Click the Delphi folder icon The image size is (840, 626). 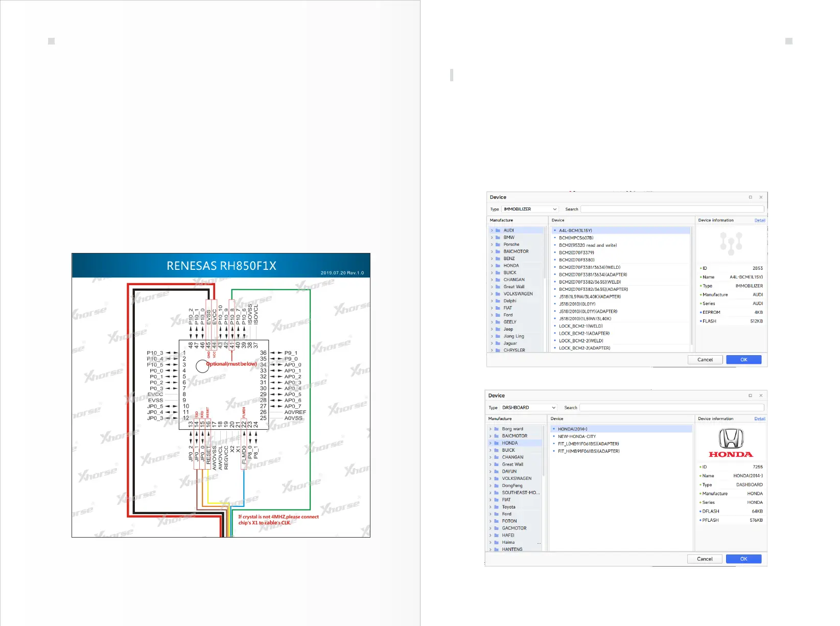[498, 301]
